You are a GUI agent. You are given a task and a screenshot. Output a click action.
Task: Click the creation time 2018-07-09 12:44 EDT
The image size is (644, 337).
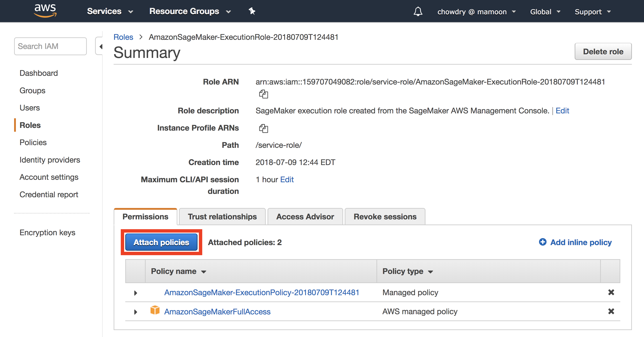point(295,162)
